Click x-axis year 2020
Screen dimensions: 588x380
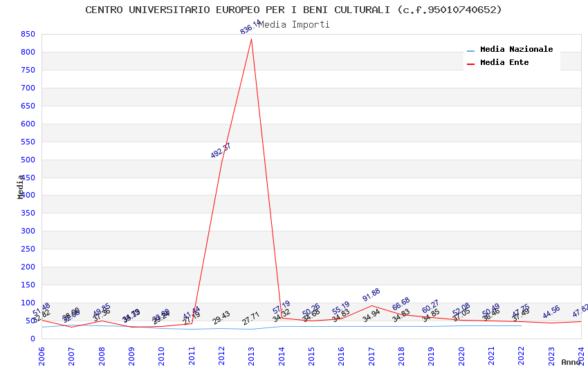pyautogui.click(x=461, y=356)
